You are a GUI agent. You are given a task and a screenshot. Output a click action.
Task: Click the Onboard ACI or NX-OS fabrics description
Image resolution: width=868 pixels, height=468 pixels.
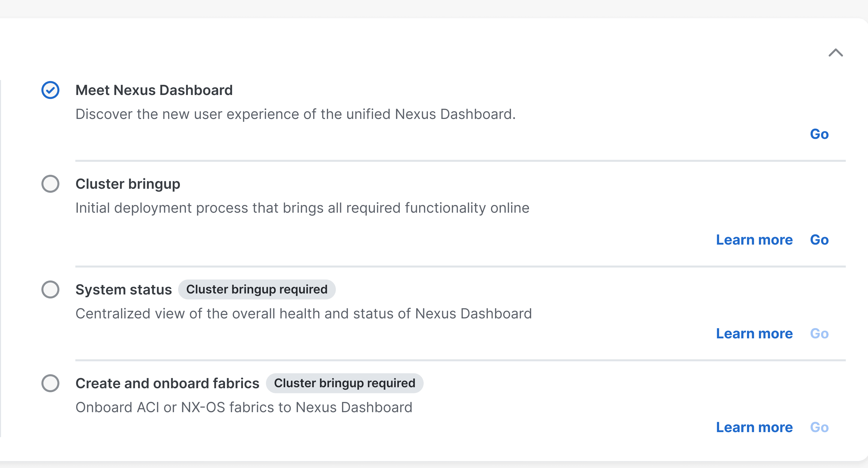pyautogui.click(x=244, y=407)
